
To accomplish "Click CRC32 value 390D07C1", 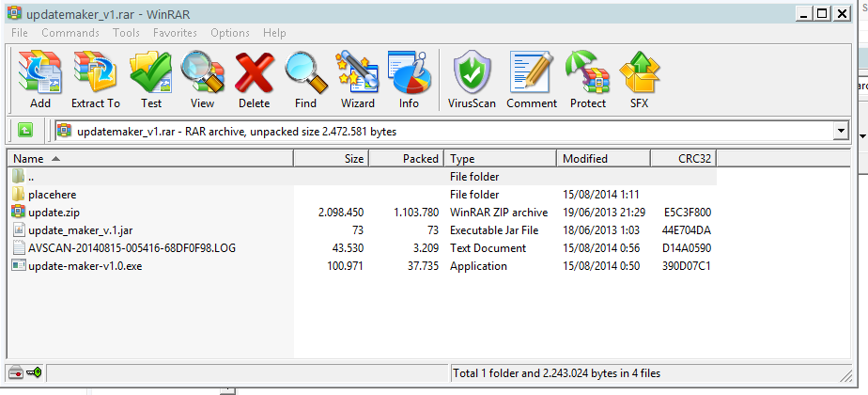I will [687, 266].
